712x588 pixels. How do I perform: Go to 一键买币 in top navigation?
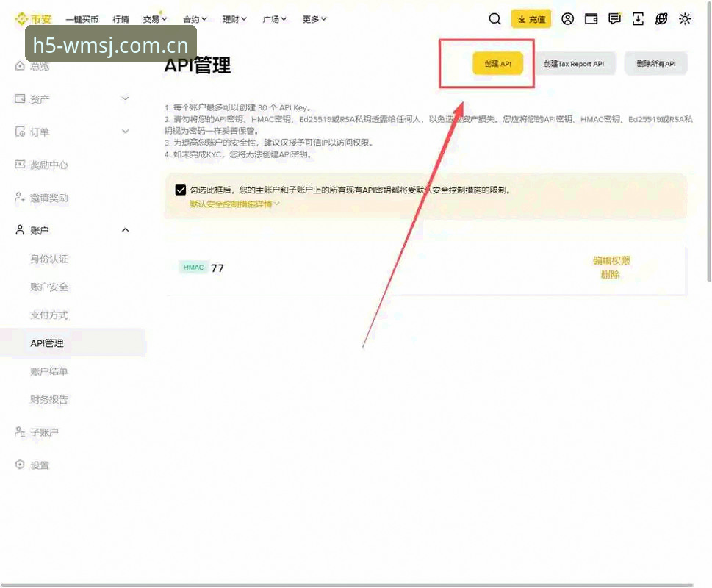(x=82, y=19)
